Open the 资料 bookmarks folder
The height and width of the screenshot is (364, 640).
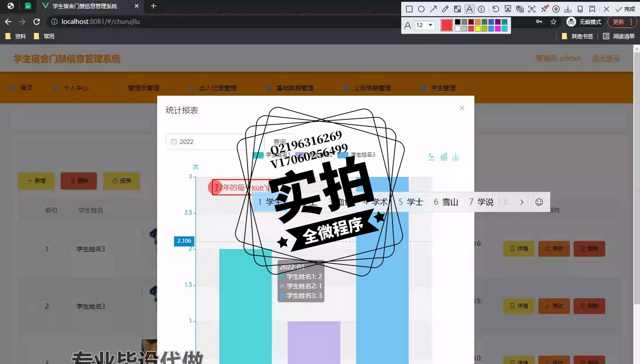coord(16,36)
